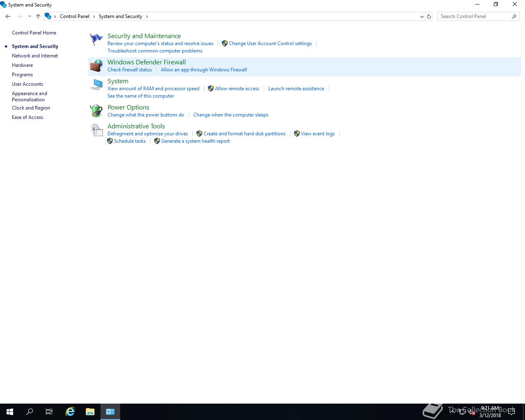Viewport: 525px width, 420px height.
Task: Click View event logs
Action: click(318, 134)
